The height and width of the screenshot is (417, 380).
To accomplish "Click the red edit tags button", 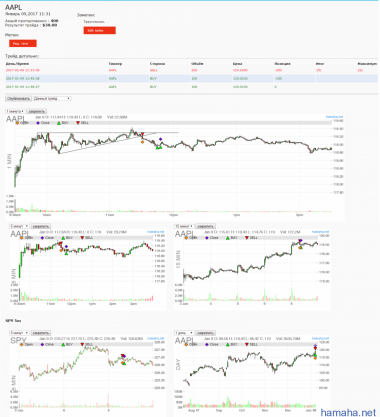I will coord(23,43).
